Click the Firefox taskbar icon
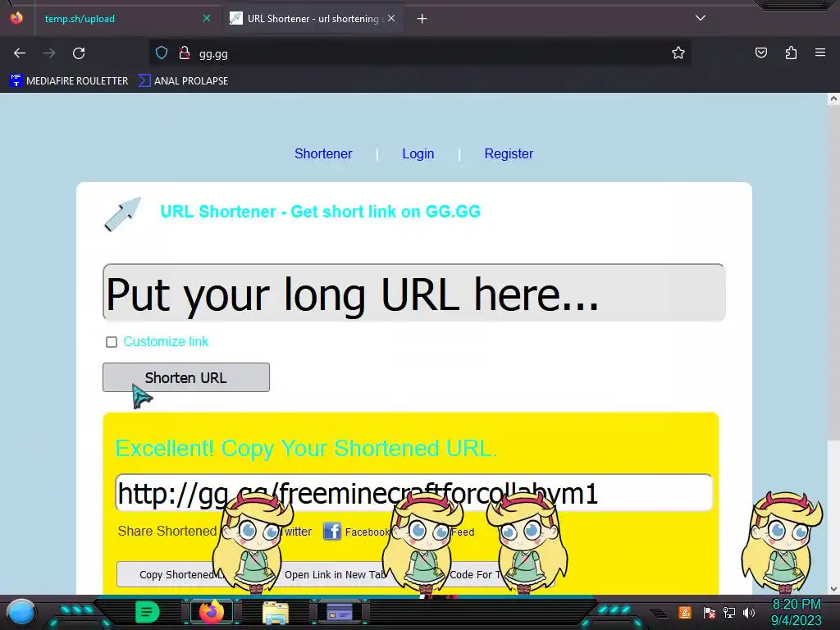Viewport: 840px width, 630px height. click(x=211, y=612)
